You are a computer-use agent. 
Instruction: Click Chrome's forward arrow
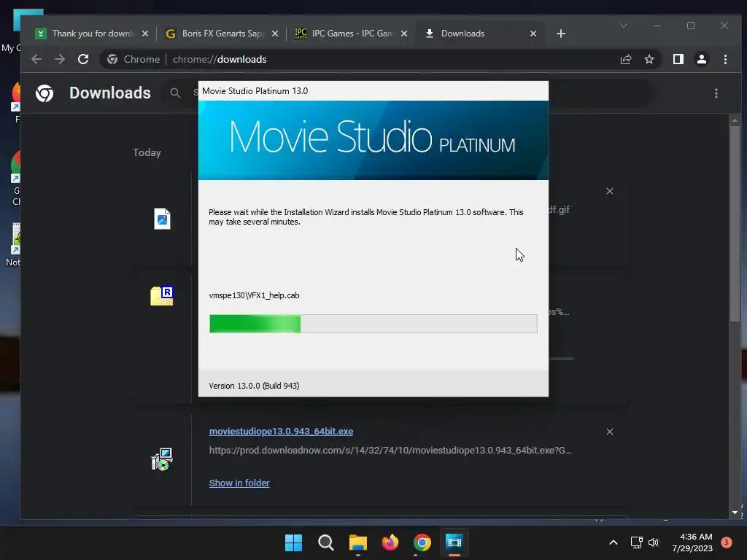pyautogui.click(x=60, y=59)
